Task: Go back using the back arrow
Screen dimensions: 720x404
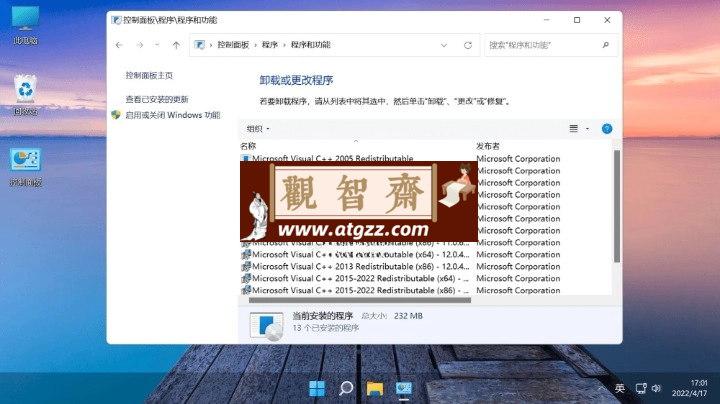Action: click(119, 45)
